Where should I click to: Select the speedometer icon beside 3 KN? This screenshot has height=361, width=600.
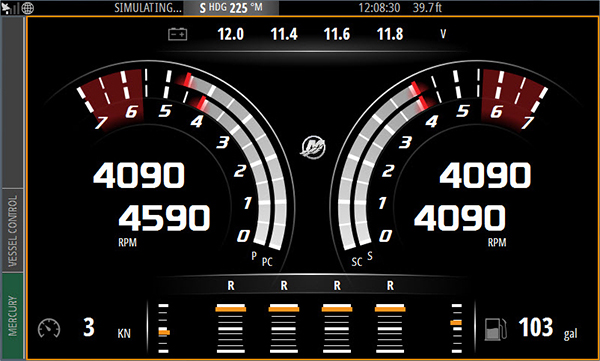49,328
